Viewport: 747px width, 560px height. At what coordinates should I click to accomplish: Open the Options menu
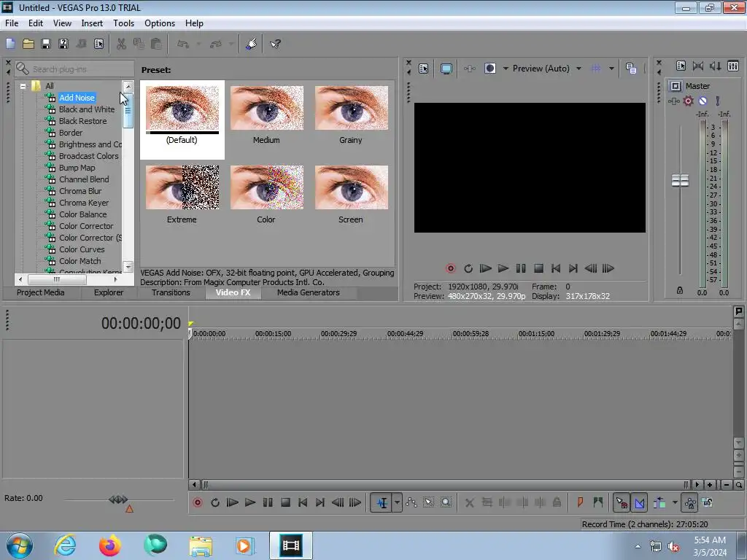pos(160,23)
